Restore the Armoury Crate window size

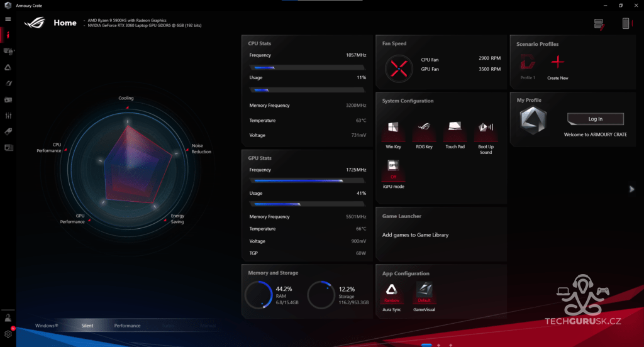[x=621, y=5]
